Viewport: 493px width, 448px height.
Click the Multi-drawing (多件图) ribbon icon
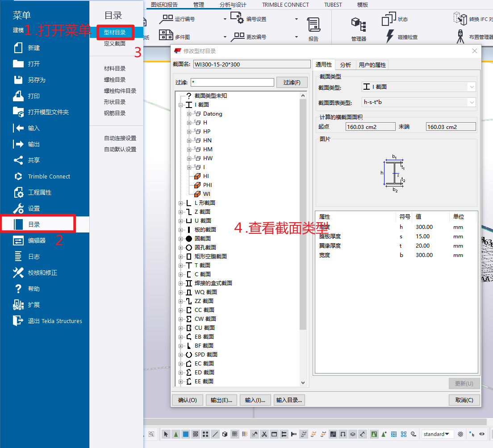166,35
